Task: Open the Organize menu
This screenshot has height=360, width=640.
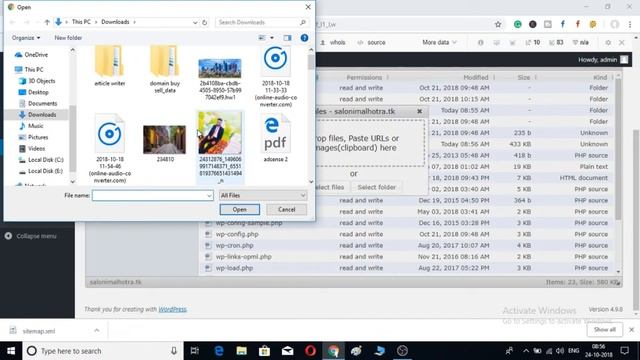Action: tap(26, 38)
